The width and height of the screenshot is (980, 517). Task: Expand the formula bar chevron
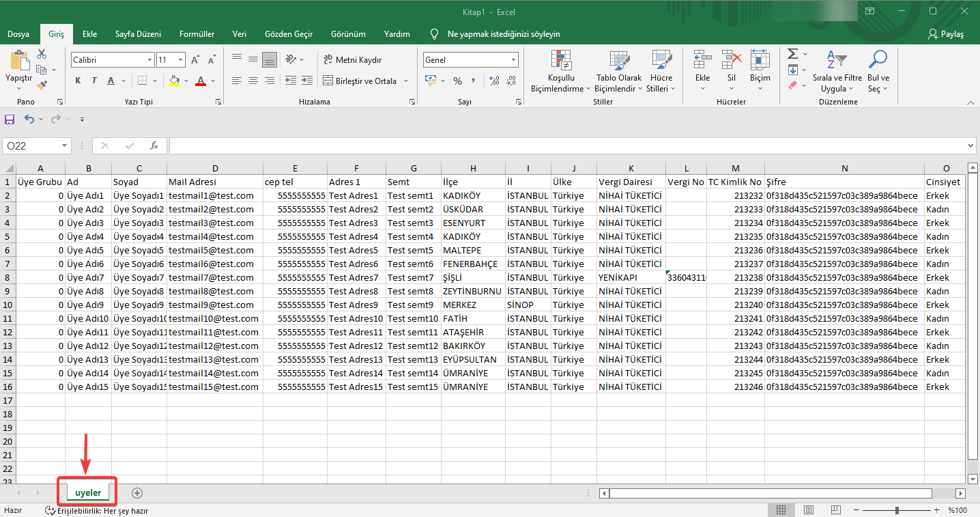[972, 145]
